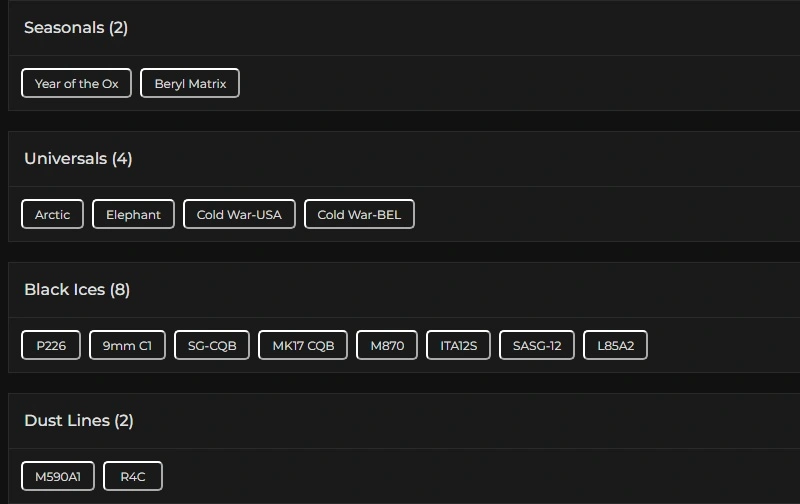This screenshot has height=504, width=800.
Task: Choose the M590A1 Dust Line tag
Action: click(x=58, y=477)
